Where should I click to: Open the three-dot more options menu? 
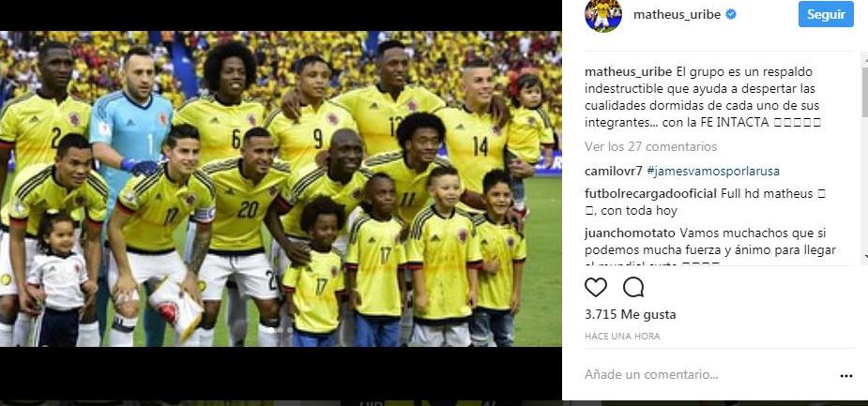845,376
